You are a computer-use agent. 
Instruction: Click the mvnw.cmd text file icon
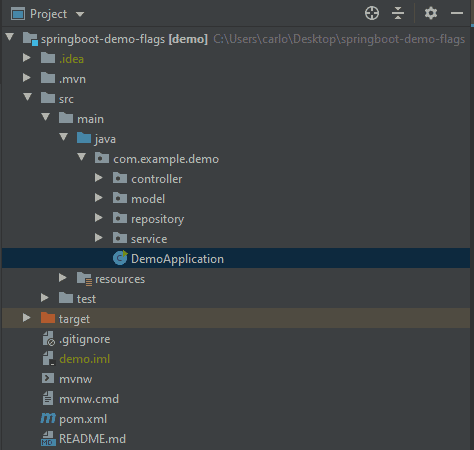[x=48, y=398]
